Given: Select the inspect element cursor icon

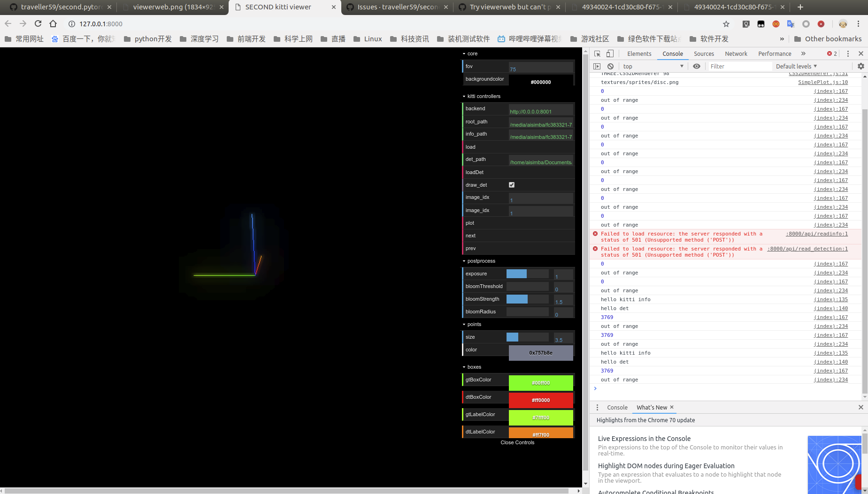Looking at the screenshot, I should click(597, 53).
